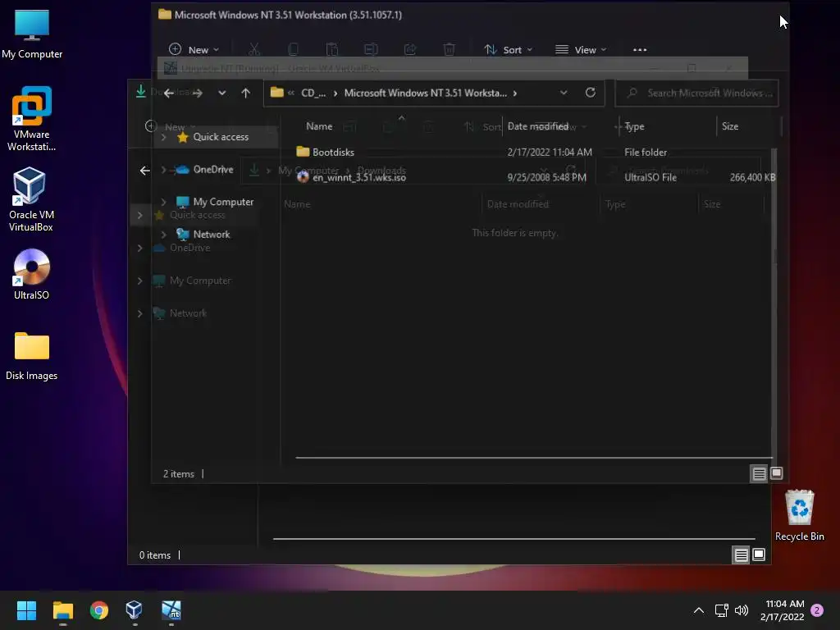Select OneDrive in the navigation pane
The width and height of the screenshot is (840, 630).
pyautogui.click(x=213, y=170)
